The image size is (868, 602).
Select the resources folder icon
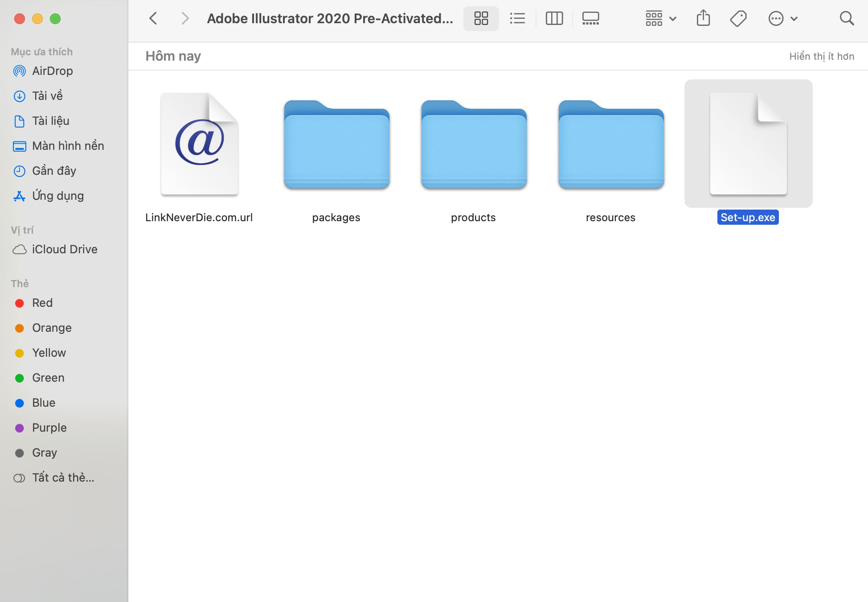(x=611, y=144)
